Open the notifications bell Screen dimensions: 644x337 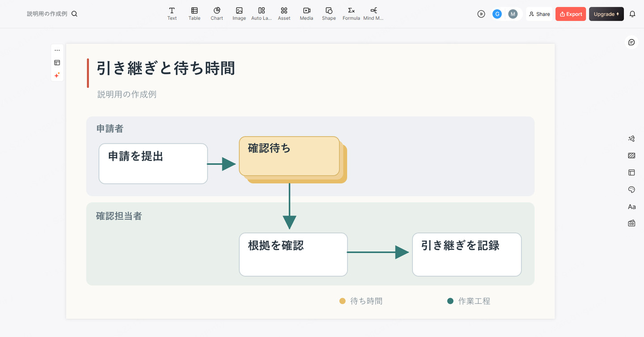click(x=632, y=14)
